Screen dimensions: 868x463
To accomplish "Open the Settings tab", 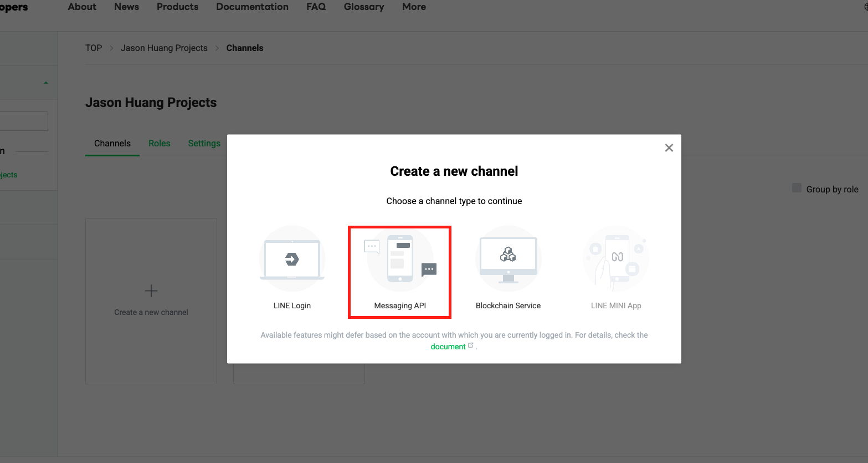I will (x=204, y=144).
